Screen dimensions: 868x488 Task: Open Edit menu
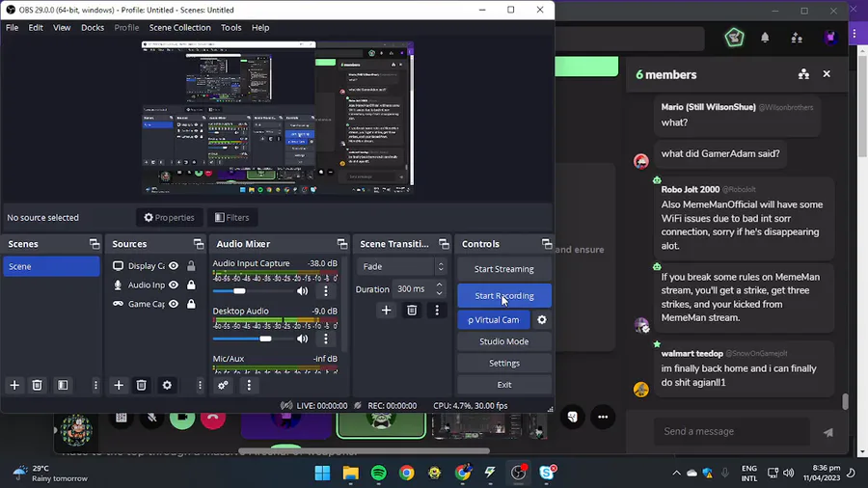[36, 28]
